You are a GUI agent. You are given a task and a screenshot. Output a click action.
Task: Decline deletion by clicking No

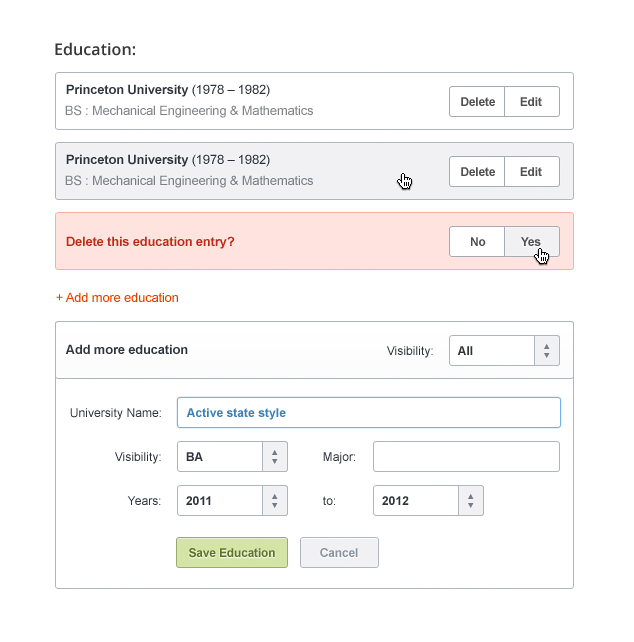[x=477, y=242]
